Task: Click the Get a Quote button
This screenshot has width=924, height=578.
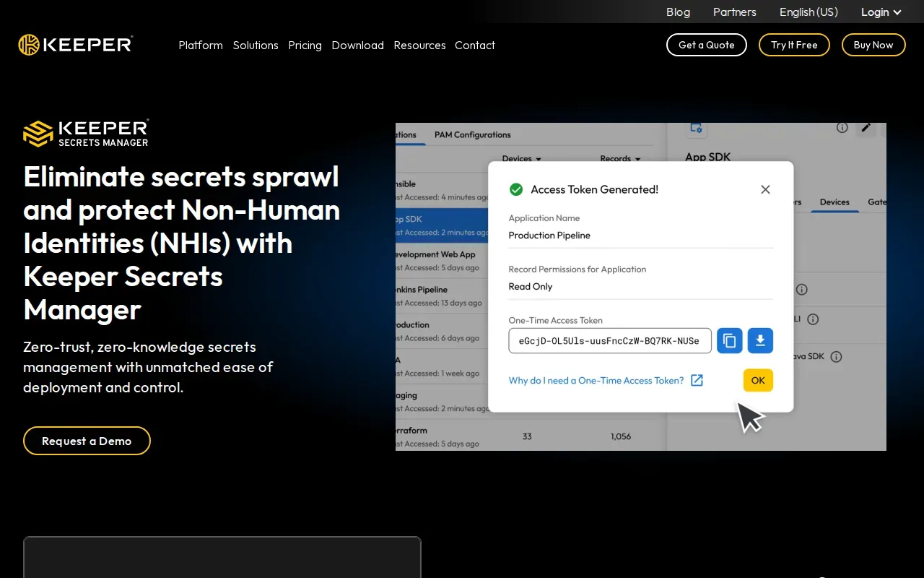Action: pyautogui.click(x=706, y=45)
